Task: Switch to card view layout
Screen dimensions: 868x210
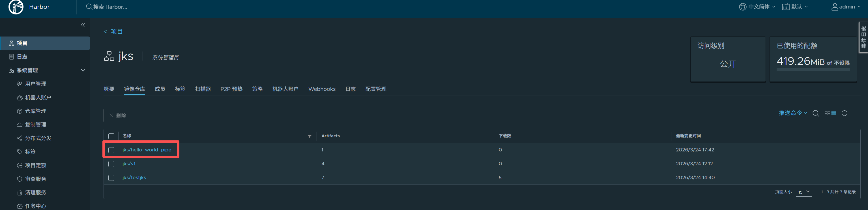Action: pos(827,113)
